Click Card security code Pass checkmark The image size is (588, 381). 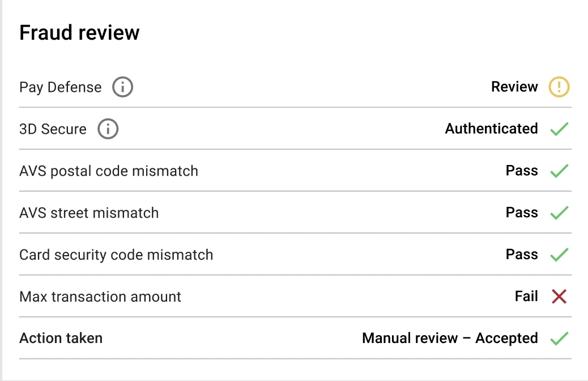tap(559, 255)
